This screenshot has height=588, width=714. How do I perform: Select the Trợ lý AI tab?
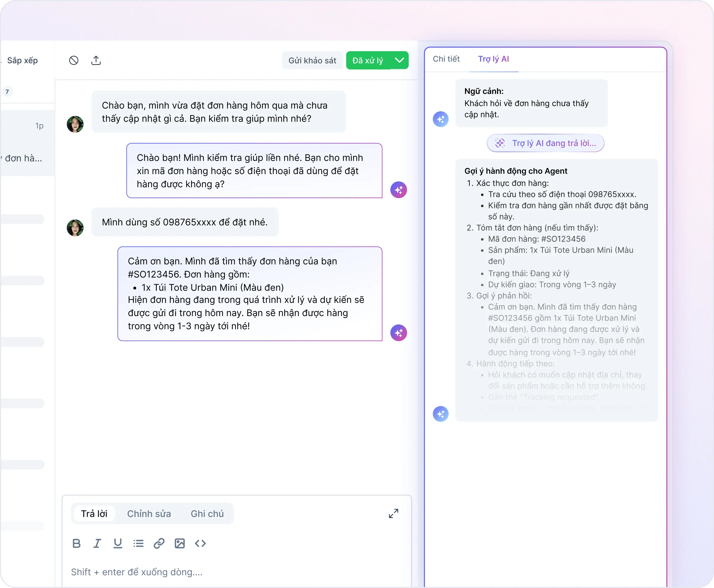(493, 59)
